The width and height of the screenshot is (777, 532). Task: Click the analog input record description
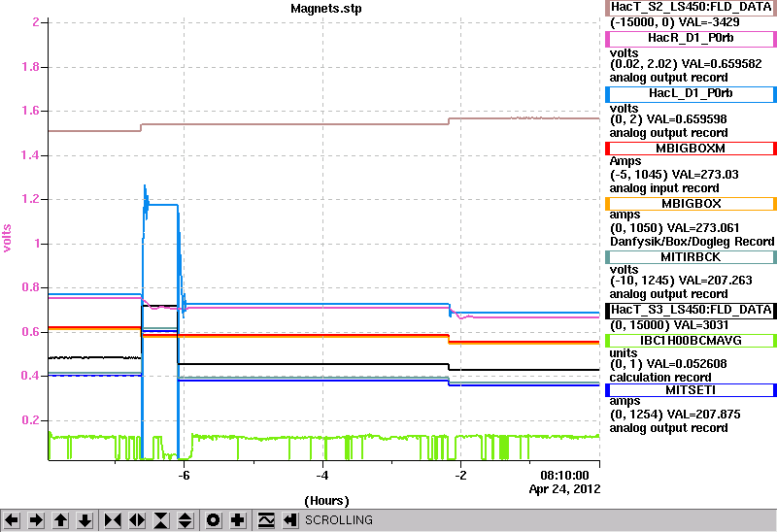[x=664, y=188]
